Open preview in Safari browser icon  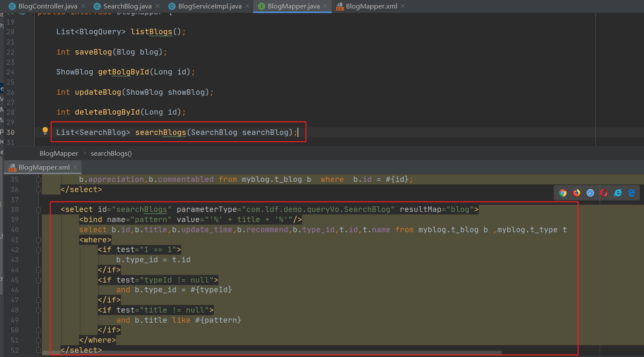pyautogui.click(x=590, y=193)
